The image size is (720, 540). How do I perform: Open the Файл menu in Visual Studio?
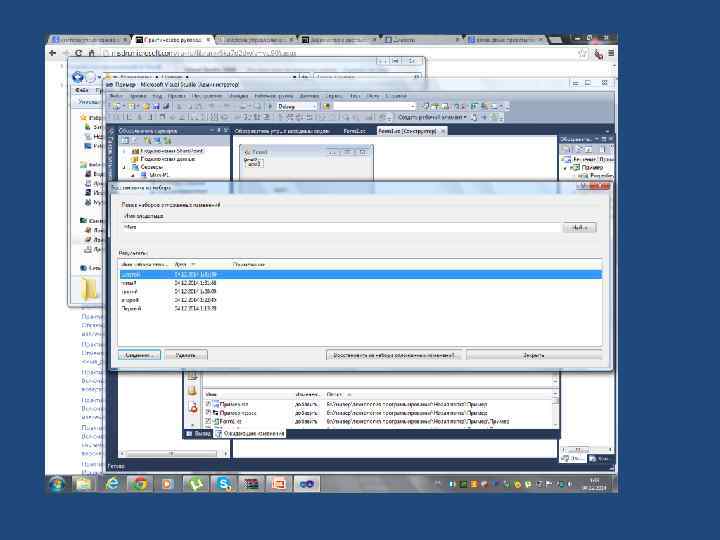(x=117, y=96)
